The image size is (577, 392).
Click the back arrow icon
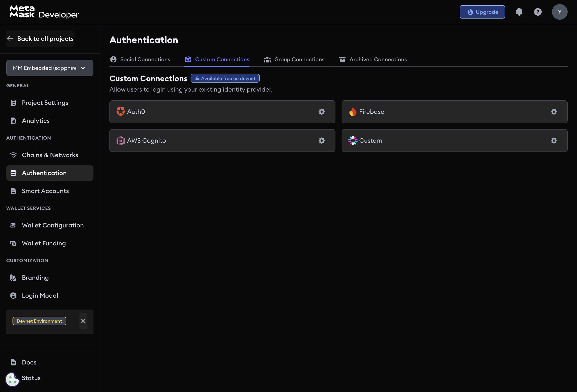tap(10, 39)
